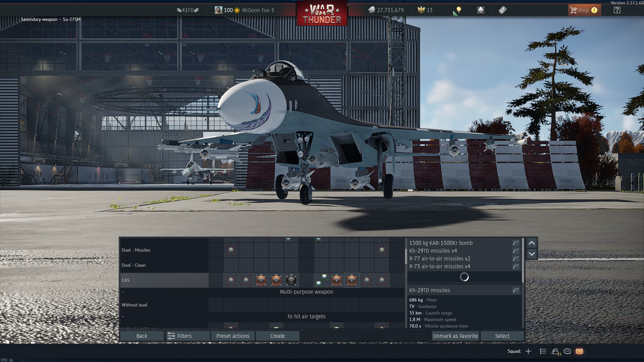Open the Shop button
The height and width of the screenshot is (362, 644).
point(584,10)
